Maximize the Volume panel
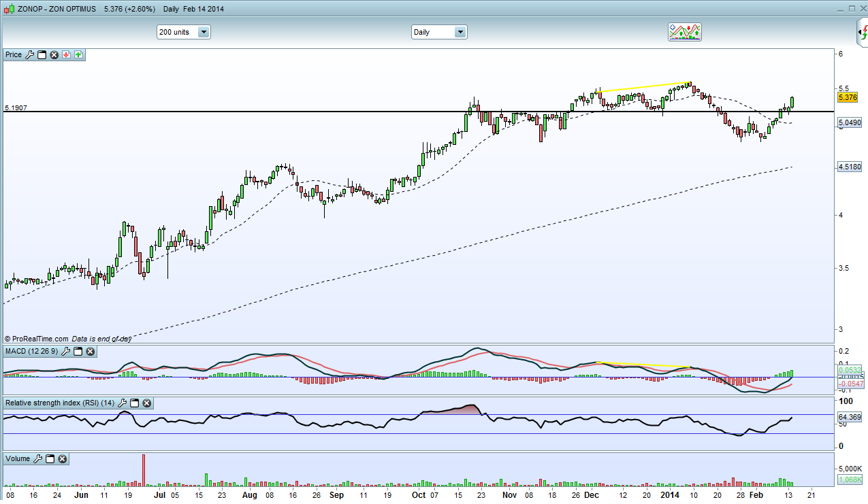The width and height of the screenshot is (868, 504). click(x=50, y=459)
